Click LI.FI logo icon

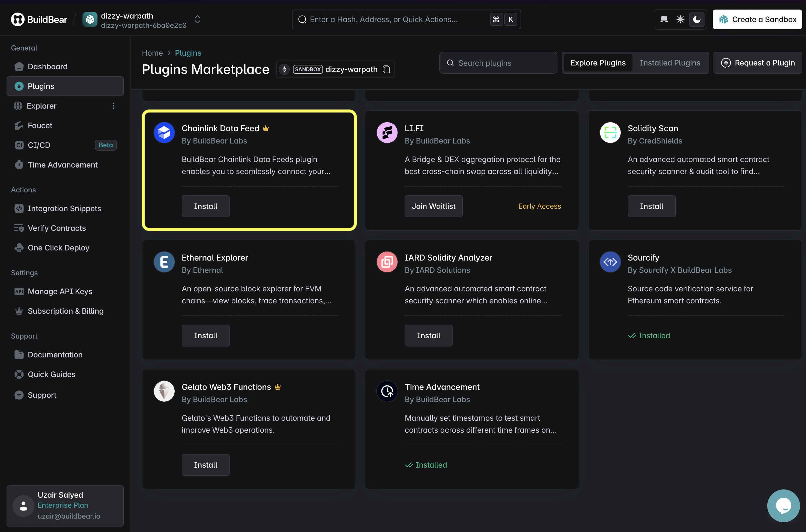pyautogui.click(x=387, y=133)
